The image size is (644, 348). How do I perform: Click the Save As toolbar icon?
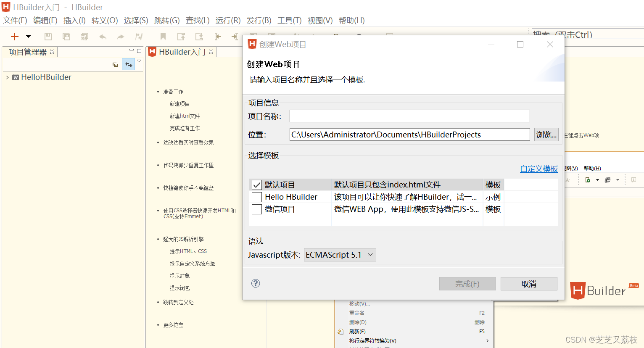(66, 37)
